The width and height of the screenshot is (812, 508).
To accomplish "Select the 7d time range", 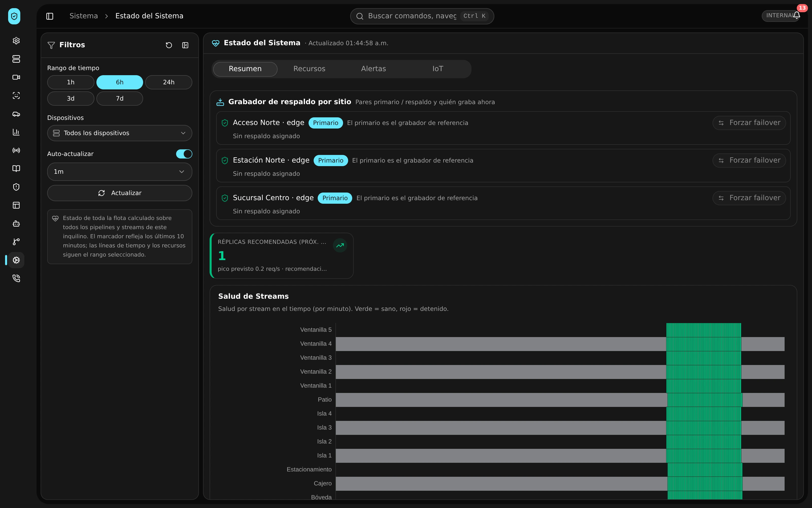I will 120,99.
